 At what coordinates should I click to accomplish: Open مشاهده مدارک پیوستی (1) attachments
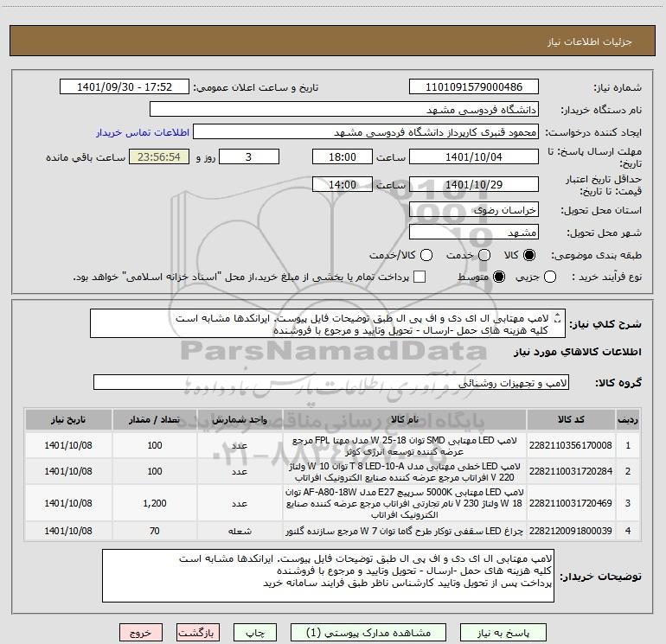tap(368, 633)
